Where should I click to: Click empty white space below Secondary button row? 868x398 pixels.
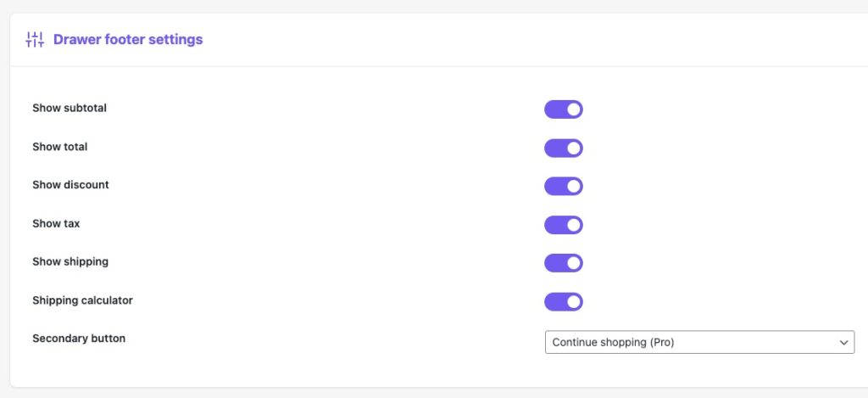point(431,370)
